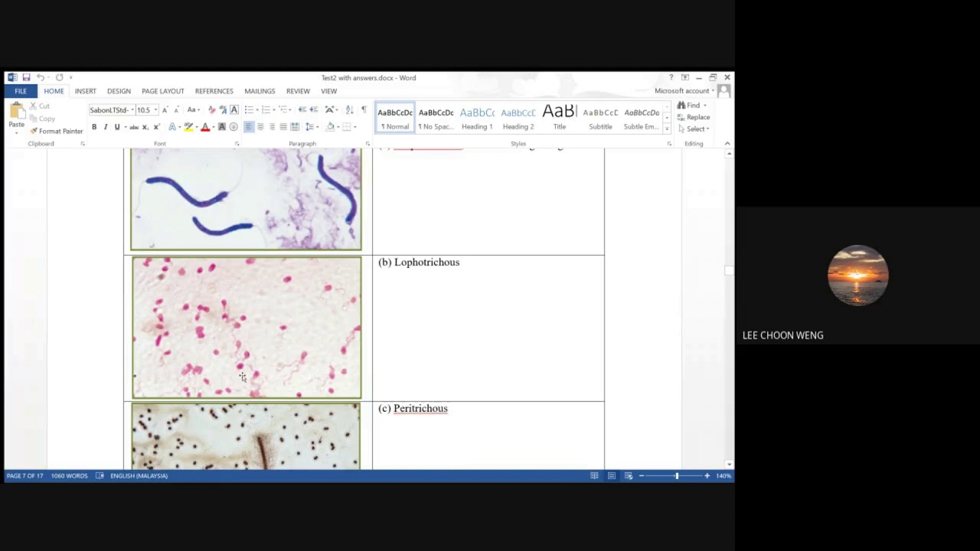Redo the last action
Viewport: 980px width, 551px height.
59,77
